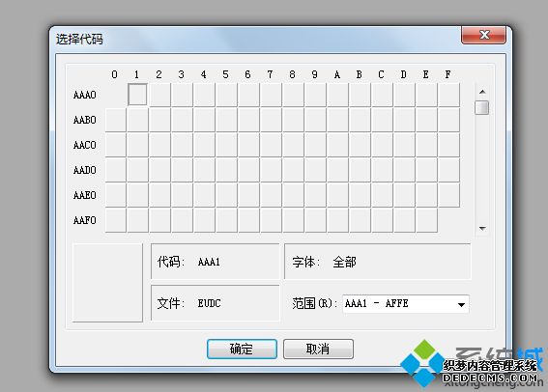Select cell in row AAF0 column E

426,220
